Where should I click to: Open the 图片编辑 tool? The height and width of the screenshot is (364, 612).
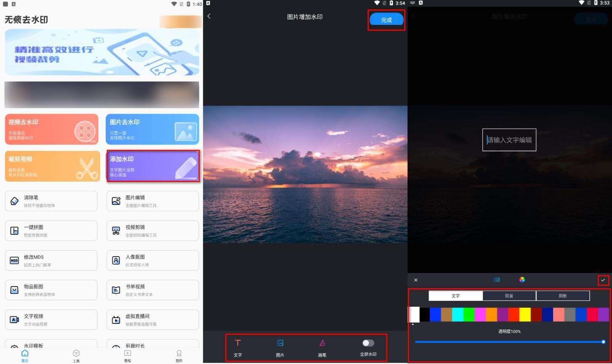(153, 201)
